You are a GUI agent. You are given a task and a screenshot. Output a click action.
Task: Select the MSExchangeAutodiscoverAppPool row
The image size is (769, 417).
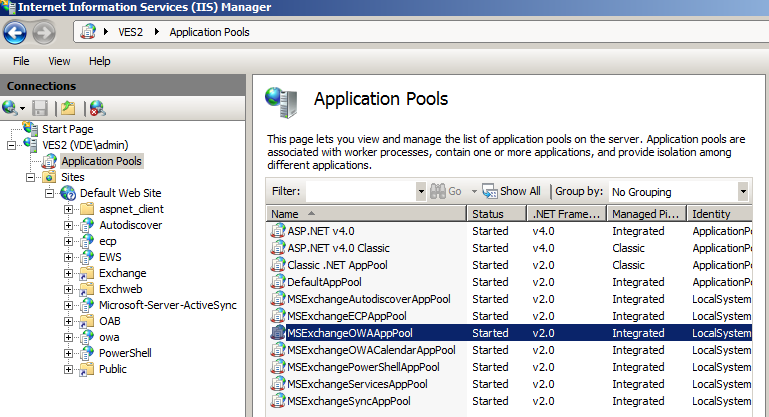point(511,299)
